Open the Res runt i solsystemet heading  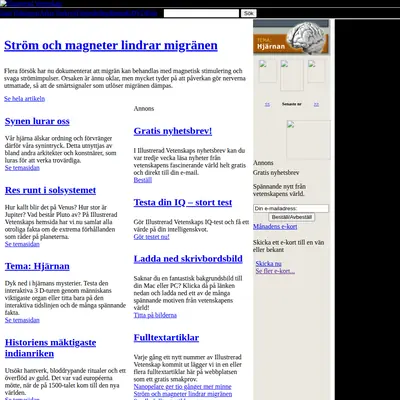50,190
